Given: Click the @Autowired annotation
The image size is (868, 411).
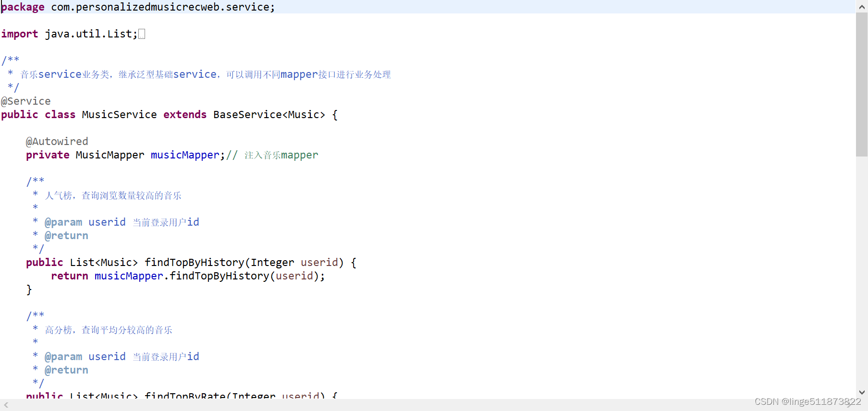Looking at the screenshot, I should coord(57,142).
